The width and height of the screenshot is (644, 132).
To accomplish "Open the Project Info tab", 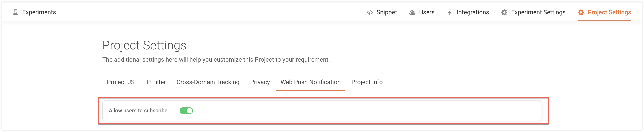I will click(x=367, y=82).
